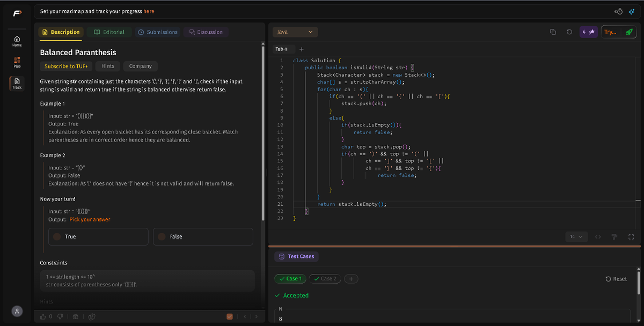Follow the roadmap 'here' link
The height and width of the screenshot is (326, 644).
coord(149,11)
